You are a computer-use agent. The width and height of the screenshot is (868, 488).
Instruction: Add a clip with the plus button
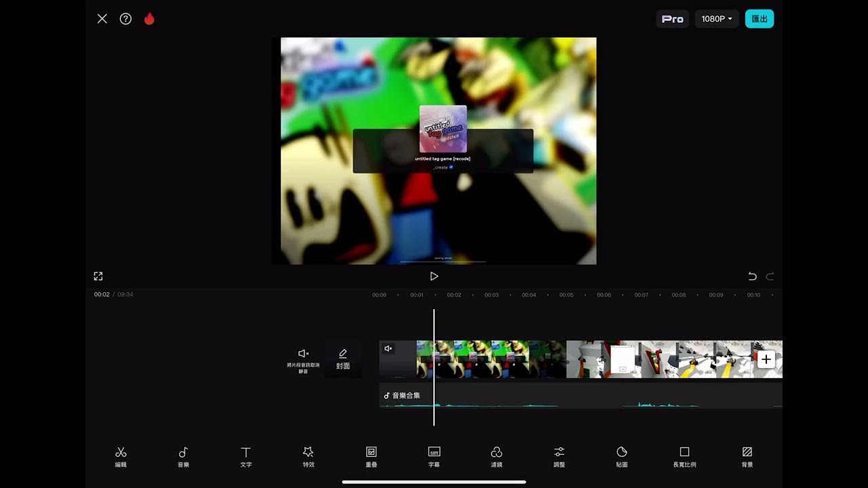(x=766, y=359)
